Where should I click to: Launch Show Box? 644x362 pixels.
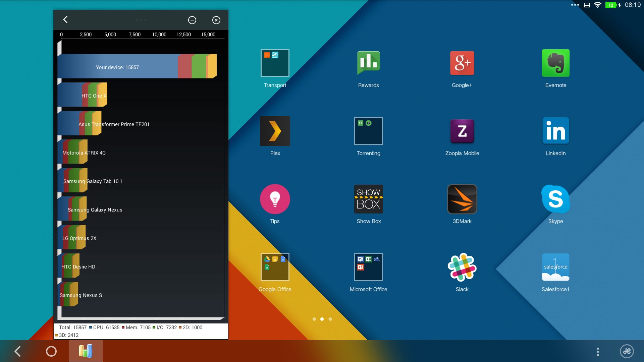coord(368,199)
